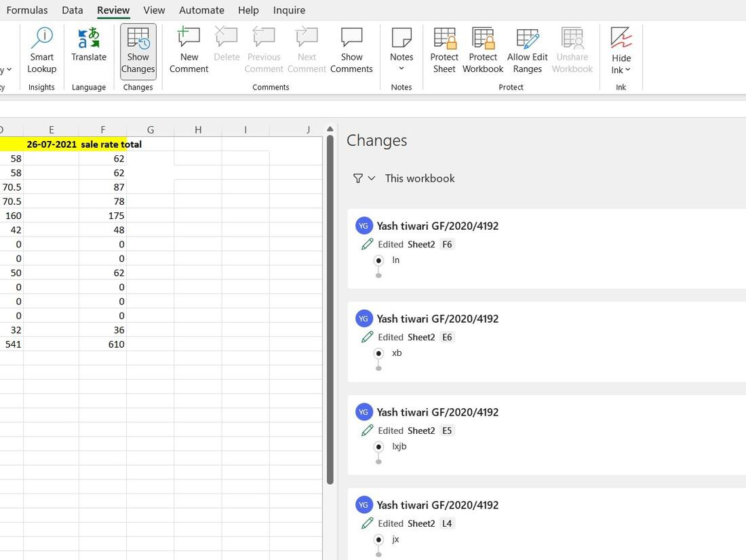Open the Help tab

click(248, 10)
